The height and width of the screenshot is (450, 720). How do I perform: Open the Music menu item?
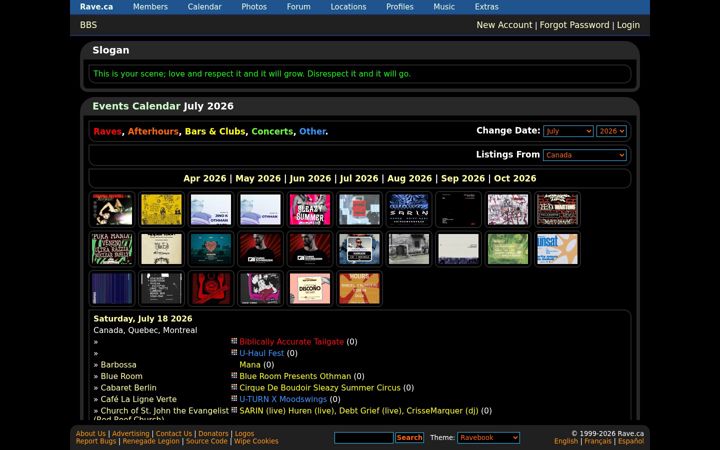pos(444,7)
